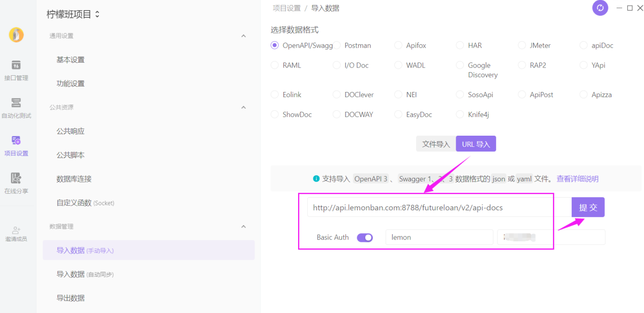Collapse the 通用设置 section
644x313 pixels.
pos(244,36)
